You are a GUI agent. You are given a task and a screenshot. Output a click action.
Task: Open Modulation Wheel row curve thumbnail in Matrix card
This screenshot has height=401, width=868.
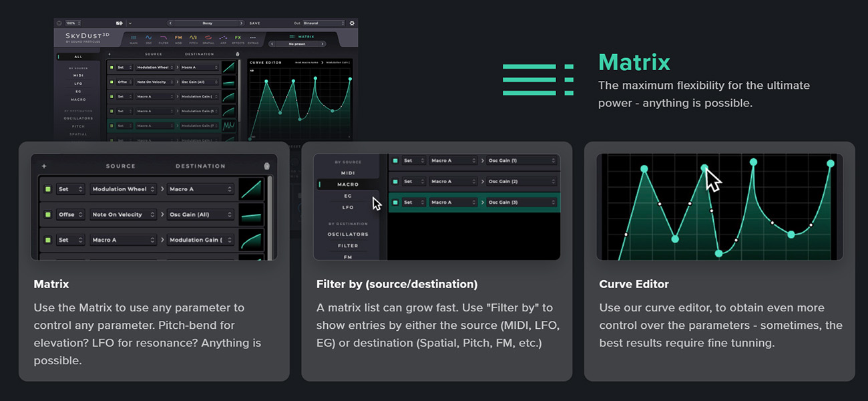[x=252, y=189]
